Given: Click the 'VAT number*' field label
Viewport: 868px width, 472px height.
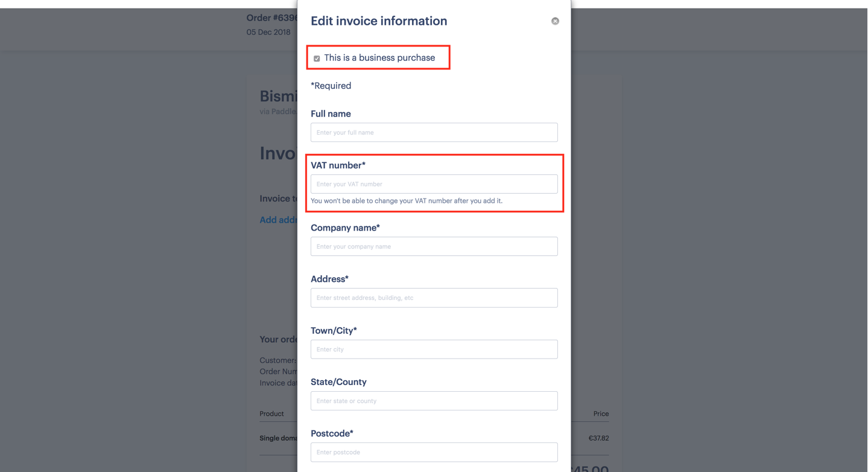Looking at the screenshot, I should click(x=338, y=165).
